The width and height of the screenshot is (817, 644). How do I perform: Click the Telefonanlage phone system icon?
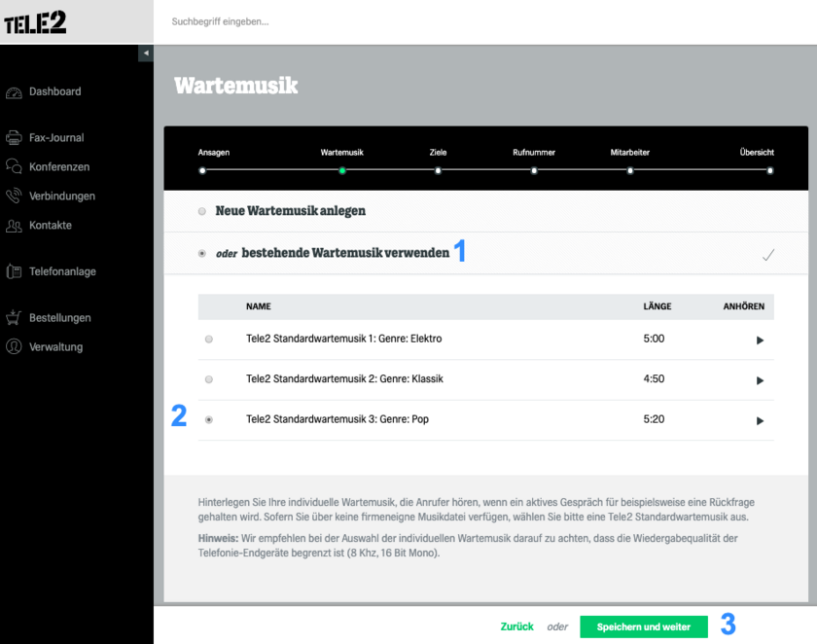tap(14, 271)
